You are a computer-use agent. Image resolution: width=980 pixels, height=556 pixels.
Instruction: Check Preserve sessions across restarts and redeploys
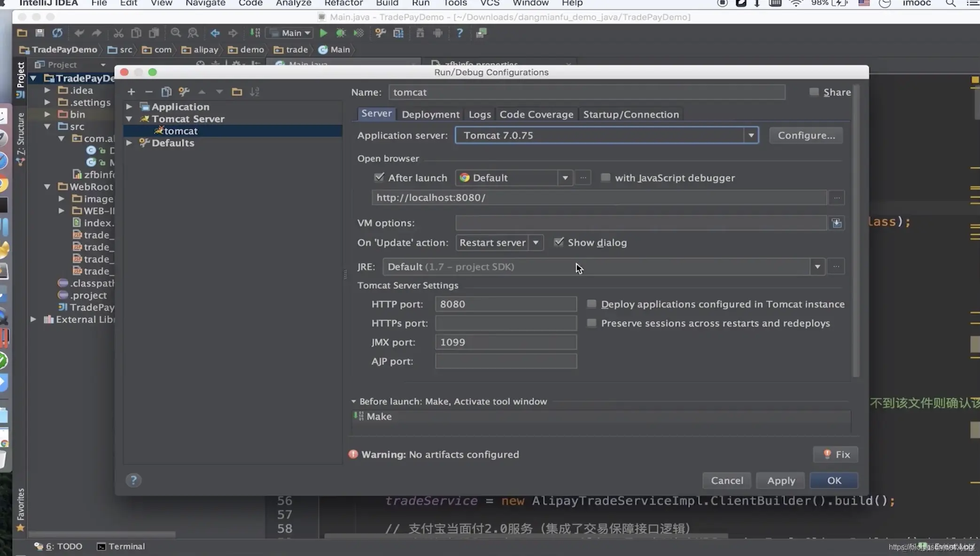(591, 323)
